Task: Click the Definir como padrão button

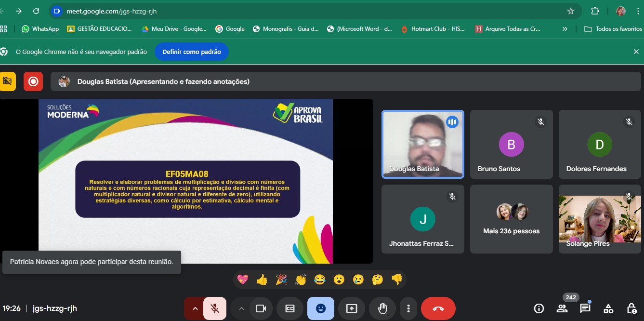Action: tap(191, 52)
